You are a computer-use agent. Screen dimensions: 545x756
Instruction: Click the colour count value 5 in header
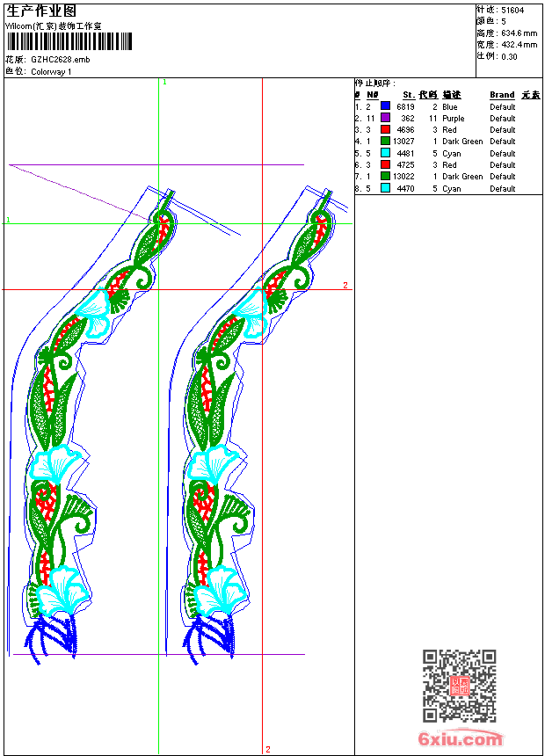[504, 22]
